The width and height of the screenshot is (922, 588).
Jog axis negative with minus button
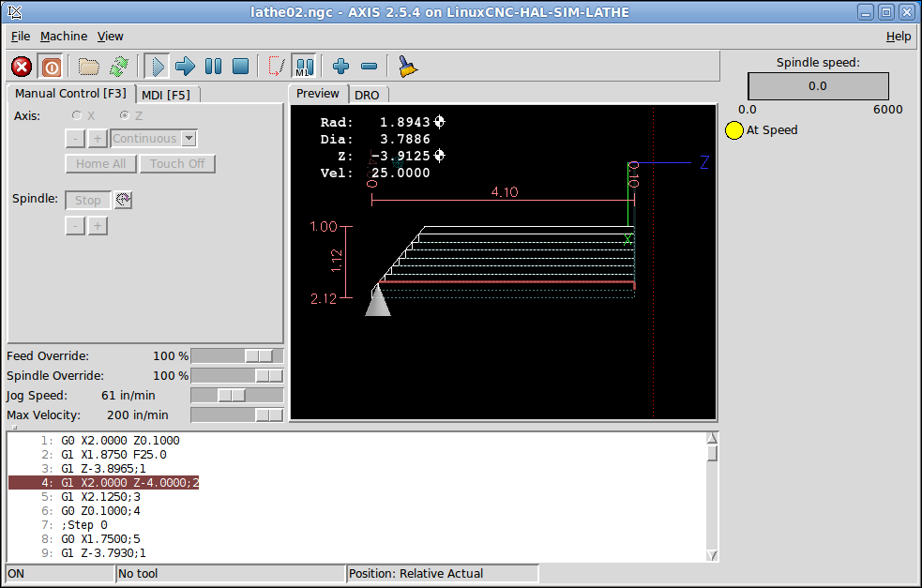[75, 138]
